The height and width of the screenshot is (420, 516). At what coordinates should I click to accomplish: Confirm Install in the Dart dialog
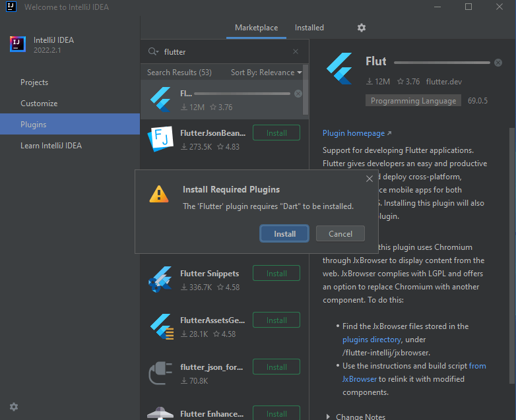point(284,234)
